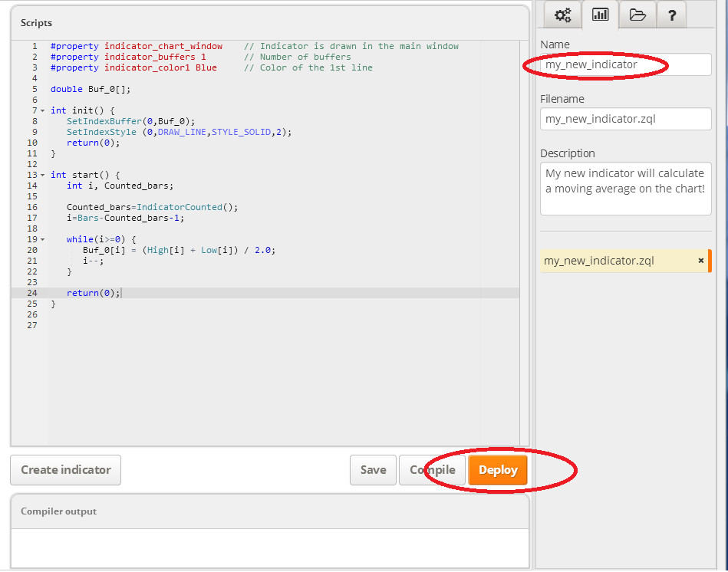Click the Compiler output panel area
The height and width of the screenshot is (572, 728).
pyautogui.click(x=269, y=547)
